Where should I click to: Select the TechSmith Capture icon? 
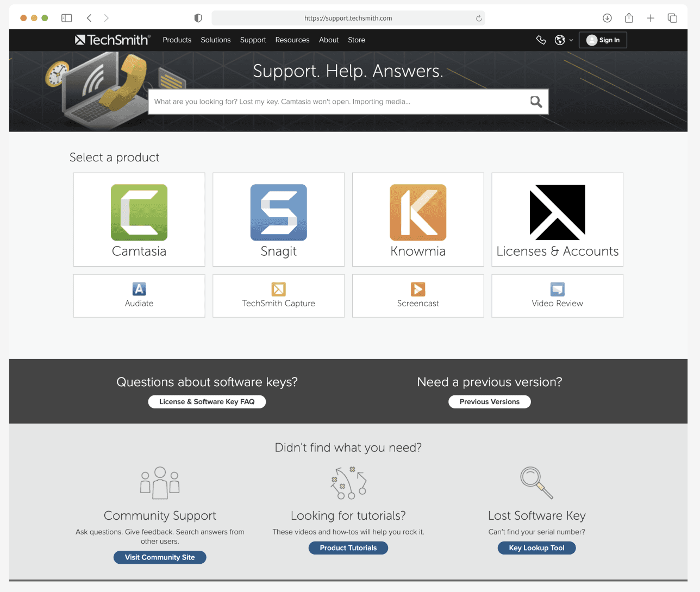click(x=279, y=289)
